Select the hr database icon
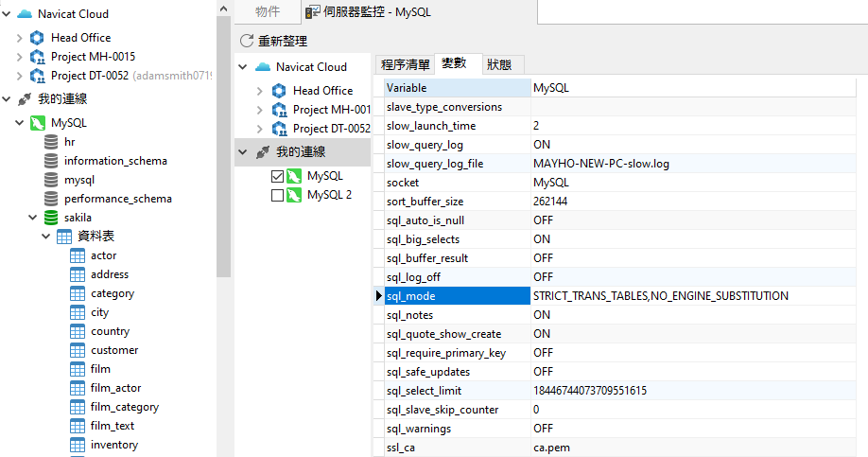The image size is (868, 457). point(51,142)
